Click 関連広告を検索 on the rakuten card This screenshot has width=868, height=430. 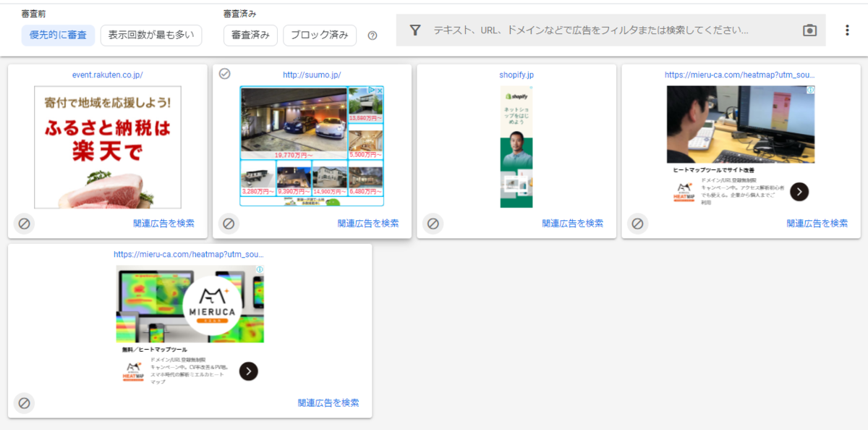coord(163,224)
